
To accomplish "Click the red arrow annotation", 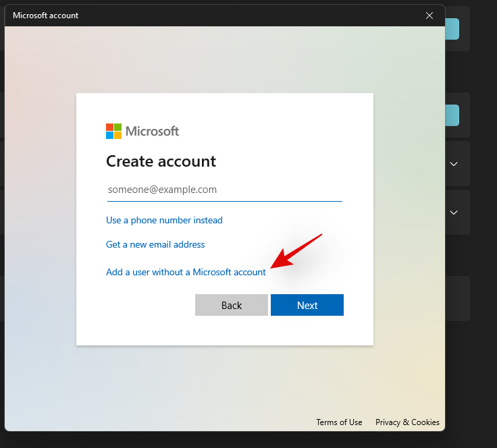I will tap(297, 251).
